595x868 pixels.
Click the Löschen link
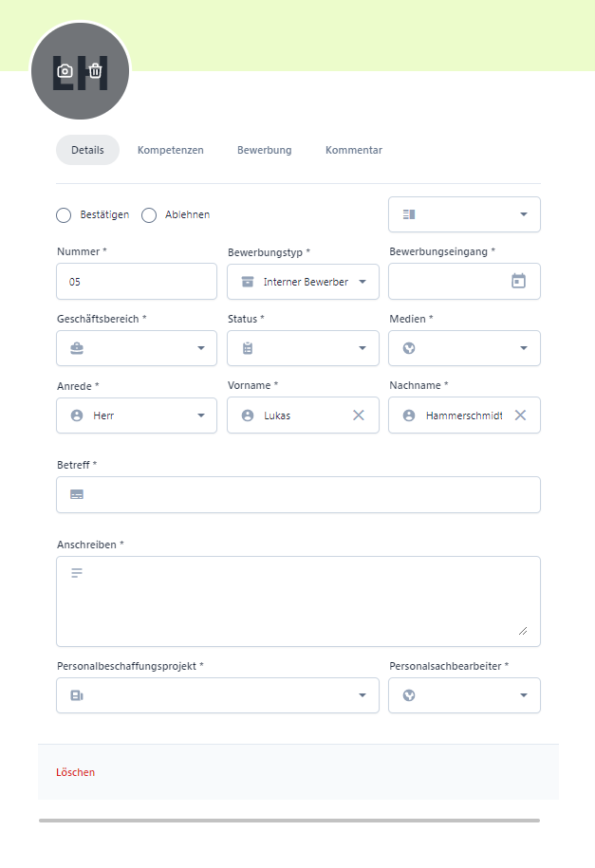coord(75,772)
